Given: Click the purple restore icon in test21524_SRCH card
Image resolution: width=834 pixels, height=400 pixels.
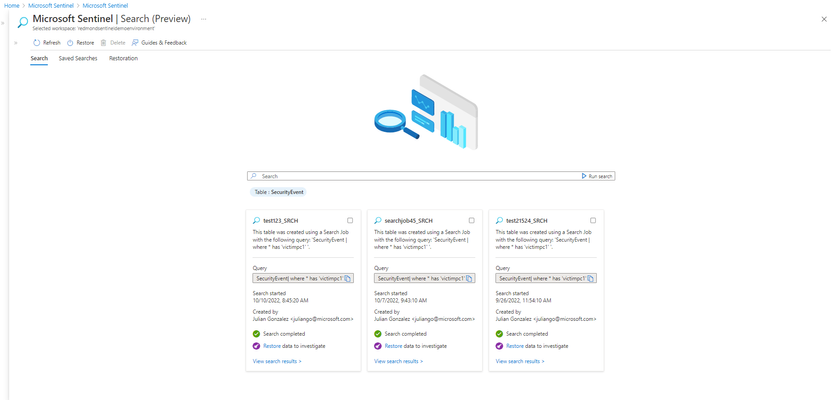Looking at the screenshot, I should tap(499, 346).
